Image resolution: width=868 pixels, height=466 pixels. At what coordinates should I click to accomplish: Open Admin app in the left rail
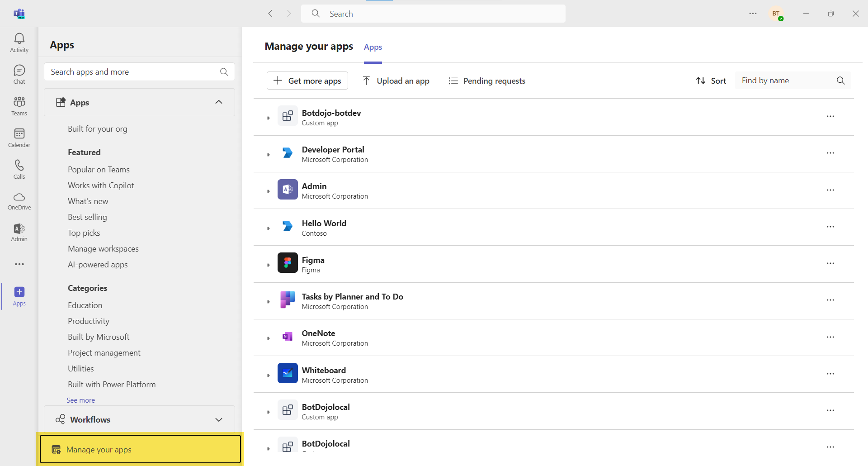[19, 233]
